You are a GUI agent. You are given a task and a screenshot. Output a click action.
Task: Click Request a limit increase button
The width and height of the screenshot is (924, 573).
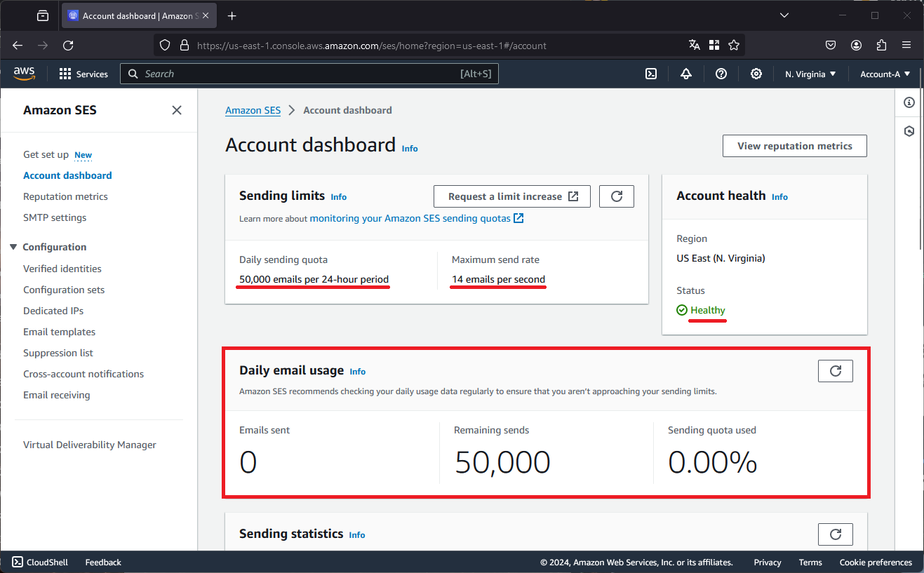tap(512, 196)
